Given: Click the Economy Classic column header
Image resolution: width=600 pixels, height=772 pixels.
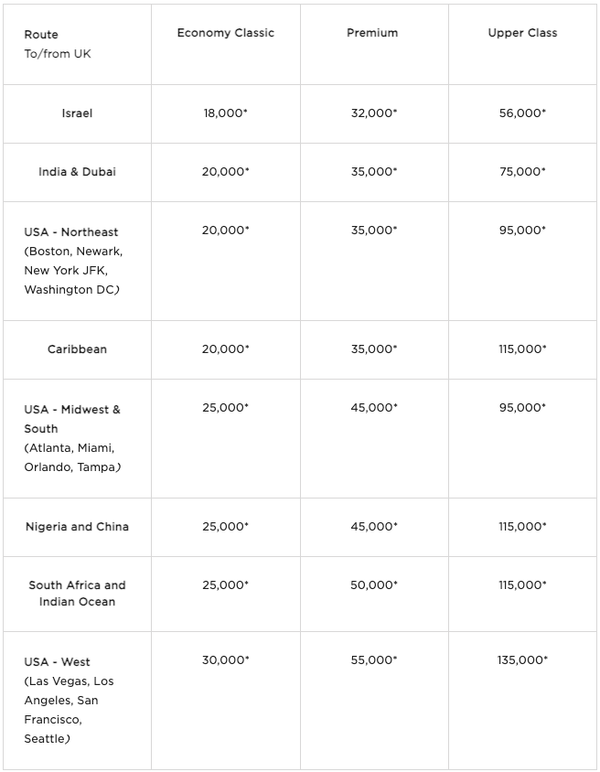Looking at the screenshot, I should 225,33.
